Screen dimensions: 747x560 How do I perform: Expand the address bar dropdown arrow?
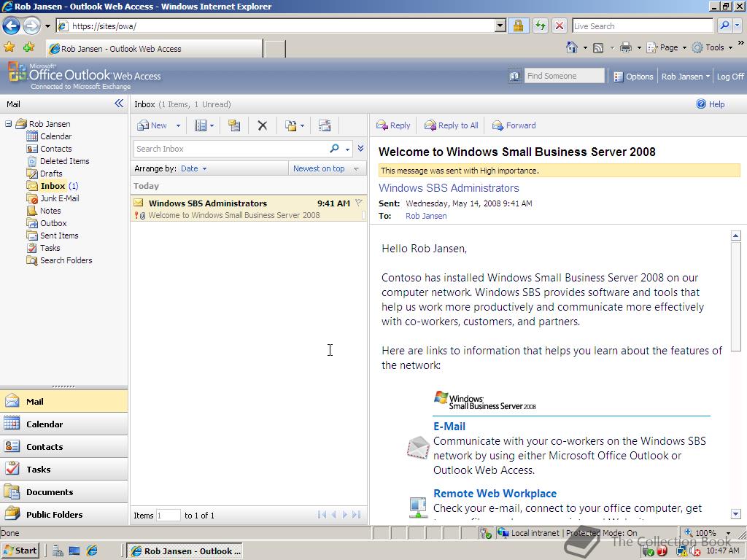(500, 26)
